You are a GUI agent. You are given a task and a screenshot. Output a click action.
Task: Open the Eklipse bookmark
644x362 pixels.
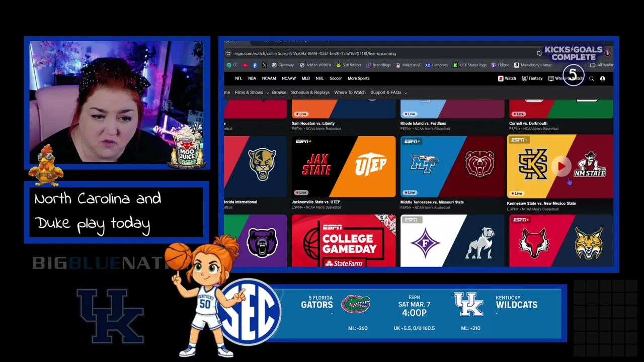(x=501, y=65)
